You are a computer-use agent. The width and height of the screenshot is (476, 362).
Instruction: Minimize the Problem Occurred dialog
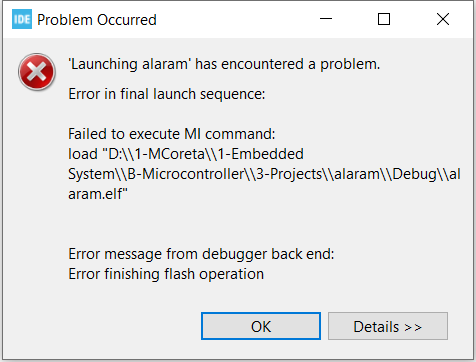coord(326,19)
